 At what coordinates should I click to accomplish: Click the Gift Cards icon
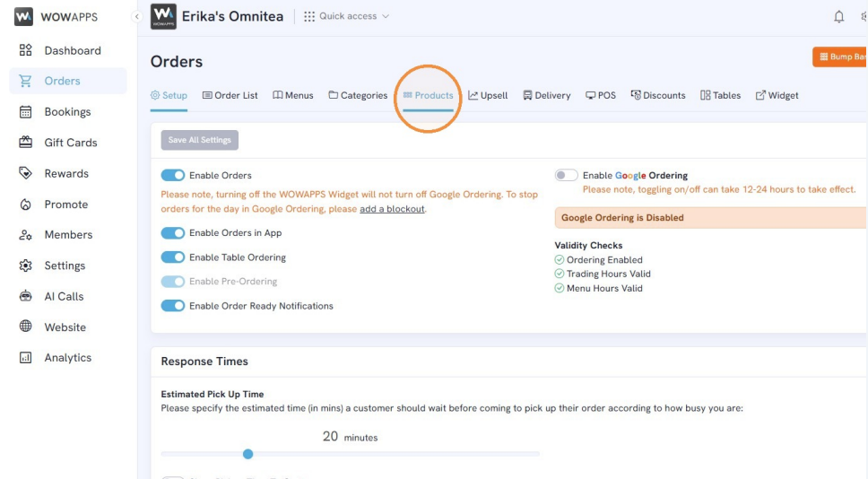[25, 143]
